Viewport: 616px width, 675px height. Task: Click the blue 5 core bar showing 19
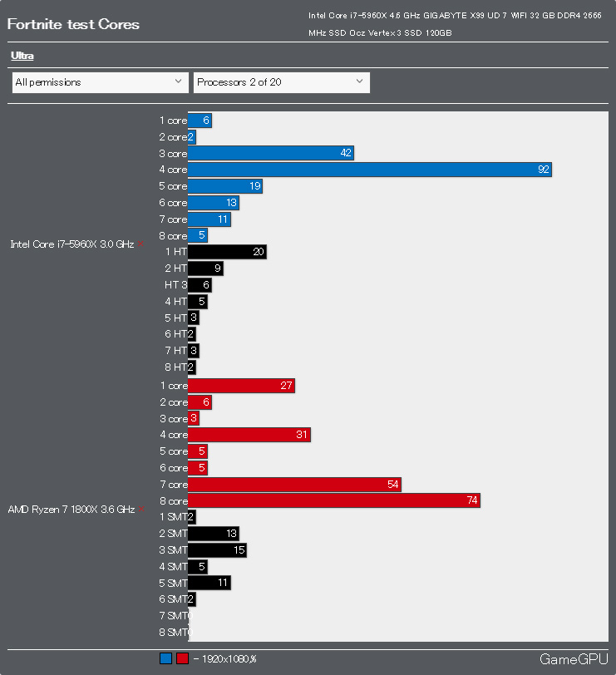225,186
